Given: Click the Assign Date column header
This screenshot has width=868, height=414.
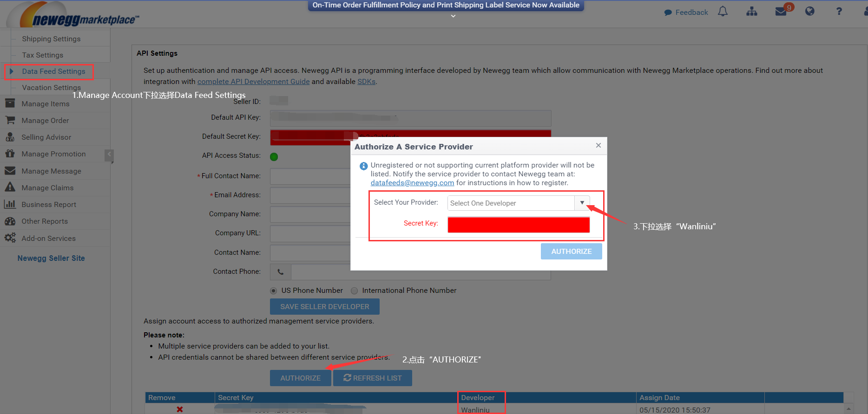Looking at the screenshot, I should pos(700,398).
